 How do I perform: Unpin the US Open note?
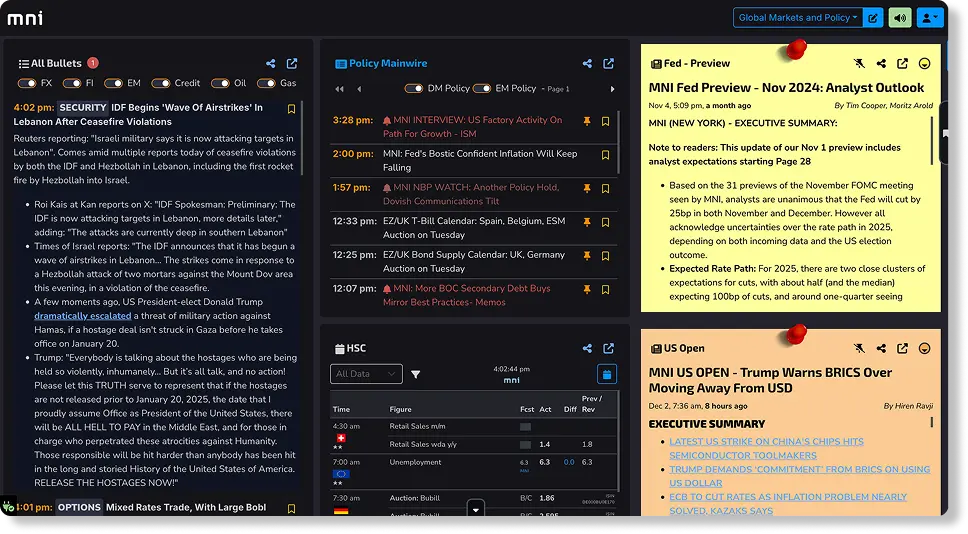(859, 349)
